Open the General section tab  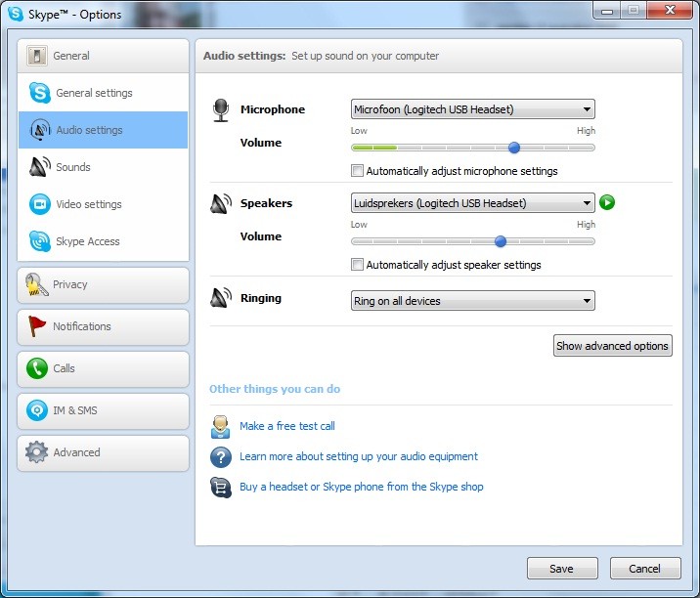coord(103,56)
